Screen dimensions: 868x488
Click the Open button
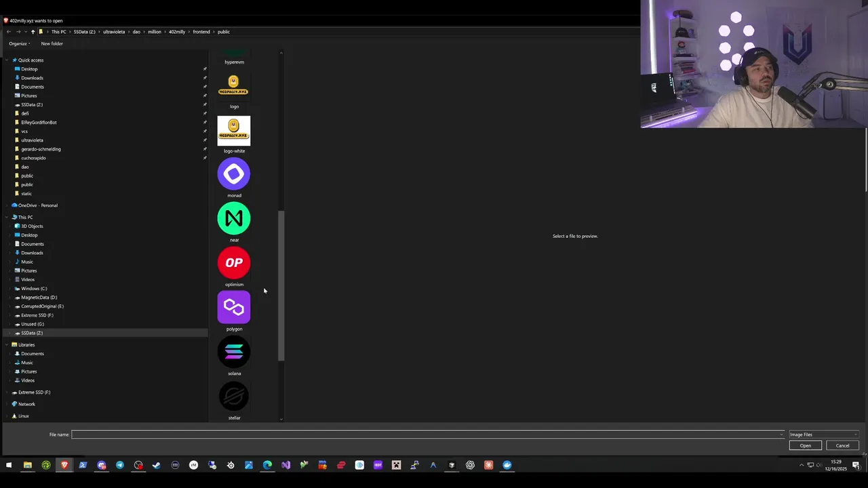click(x=806, y=445)
